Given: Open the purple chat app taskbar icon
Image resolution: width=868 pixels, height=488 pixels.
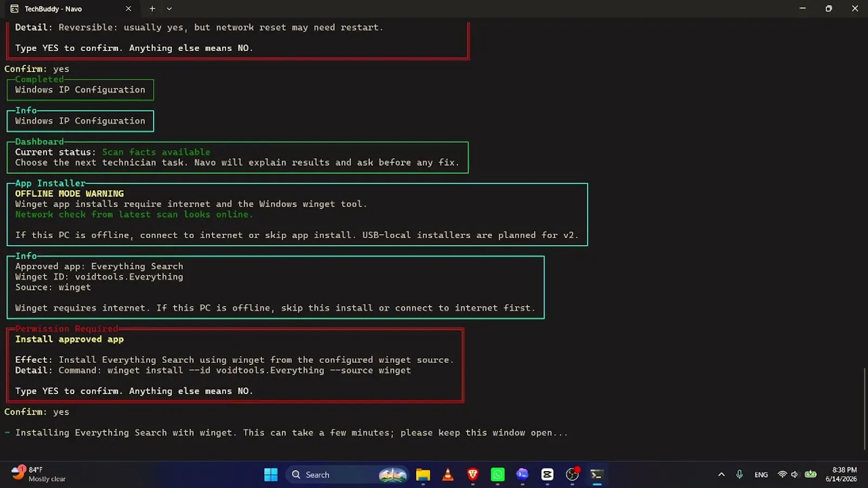Looking at the screenshot, I should tap(522, 474).
